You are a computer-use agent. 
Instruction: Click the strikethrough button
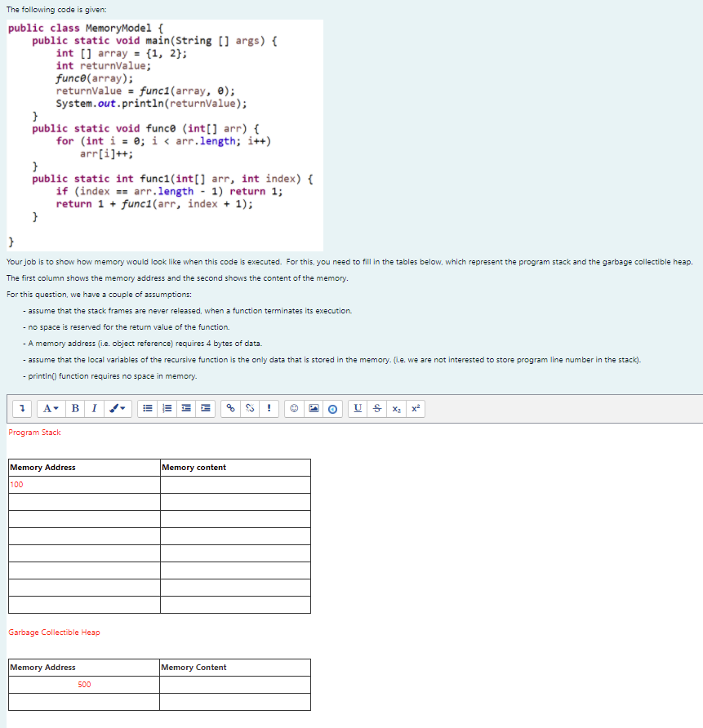click(375, 408)
